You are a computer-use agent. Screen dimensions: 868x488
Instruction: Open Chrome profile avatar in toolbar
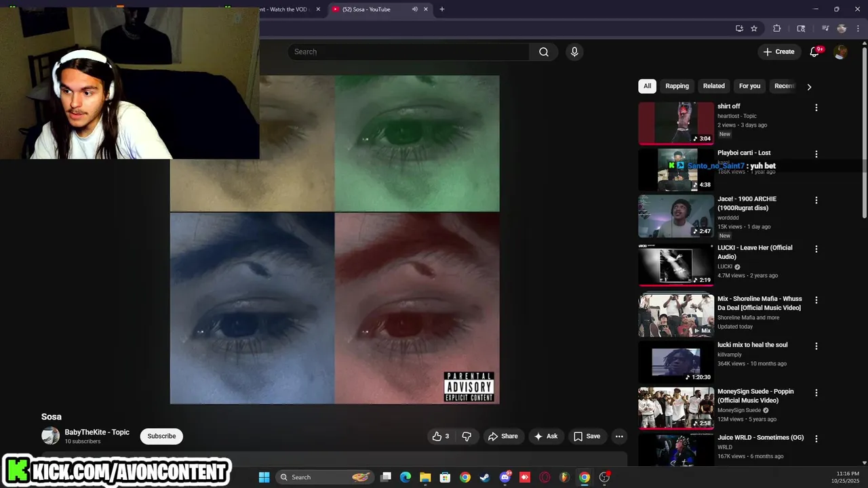842,28
